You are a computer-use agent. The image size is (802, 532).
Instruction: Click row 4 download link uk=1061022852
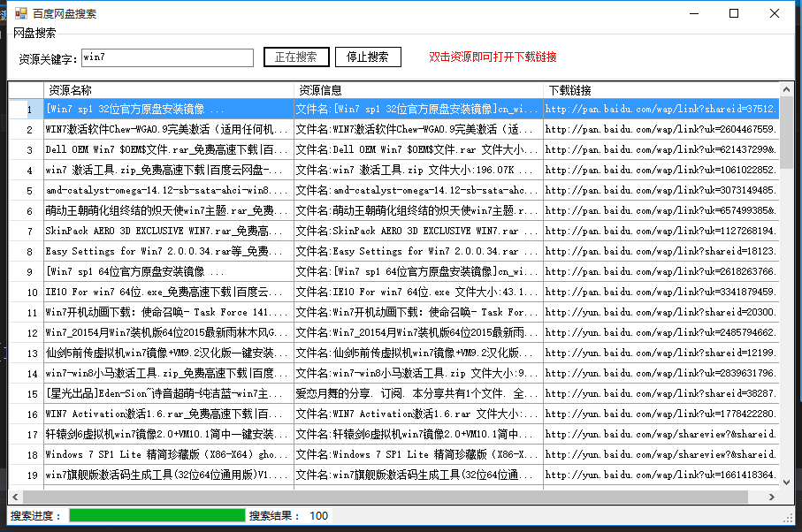coord(661,170)
